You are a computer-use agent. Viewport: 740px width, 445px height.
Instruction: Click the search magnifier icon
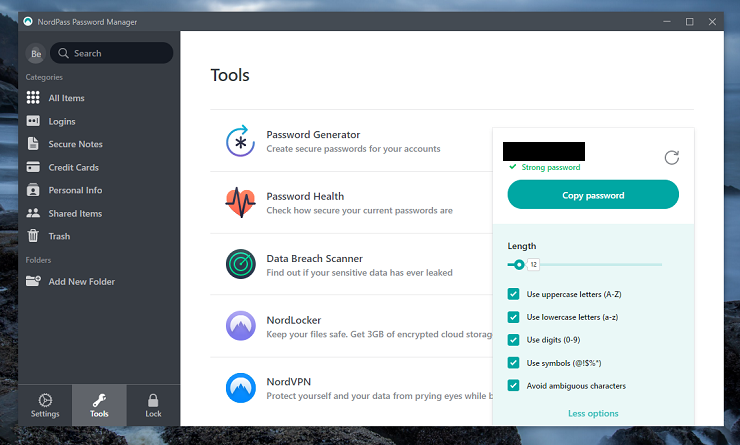[x=63, y=53]
